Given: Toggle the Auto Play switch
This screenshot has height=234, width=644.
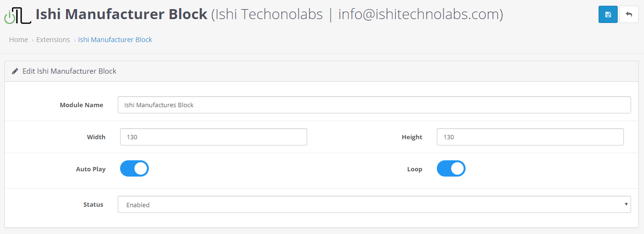Looking at the screenshot, I should pyautogui.click(x=134, y=169).
